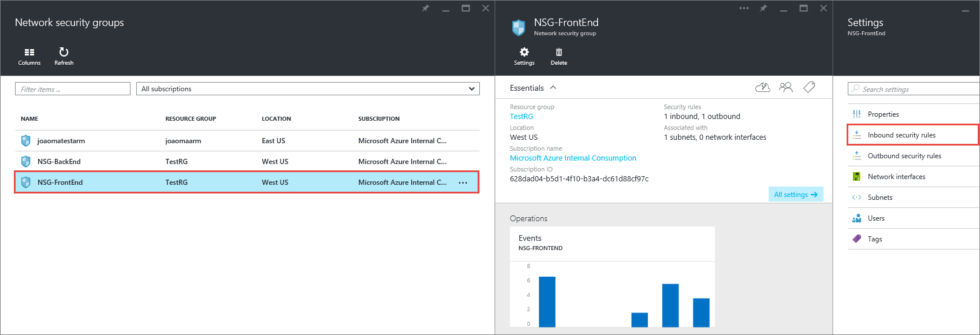Click the Refresh icon in Network security groups
The width and height of the screenshot is (980, 335).
(x=64, y=52)
